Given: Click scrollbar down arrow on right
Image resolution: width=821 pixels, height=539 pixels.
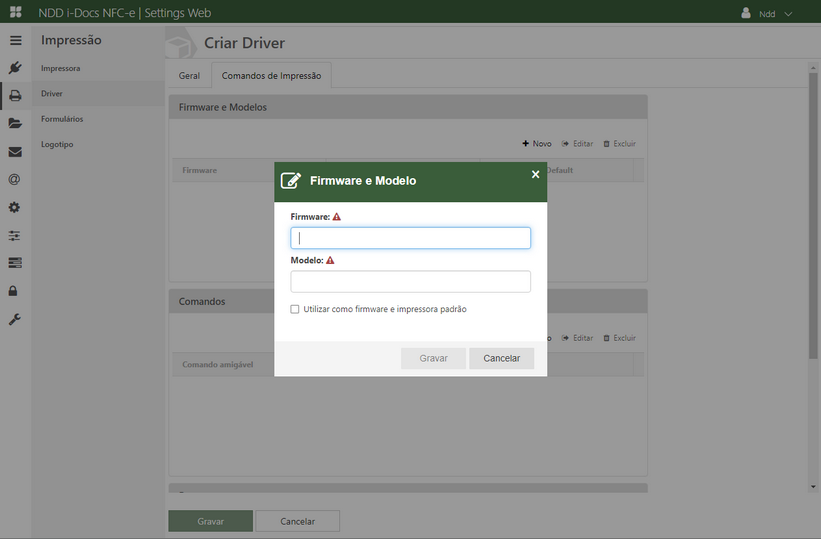Looking at the screenshot, I should [813, 487].
